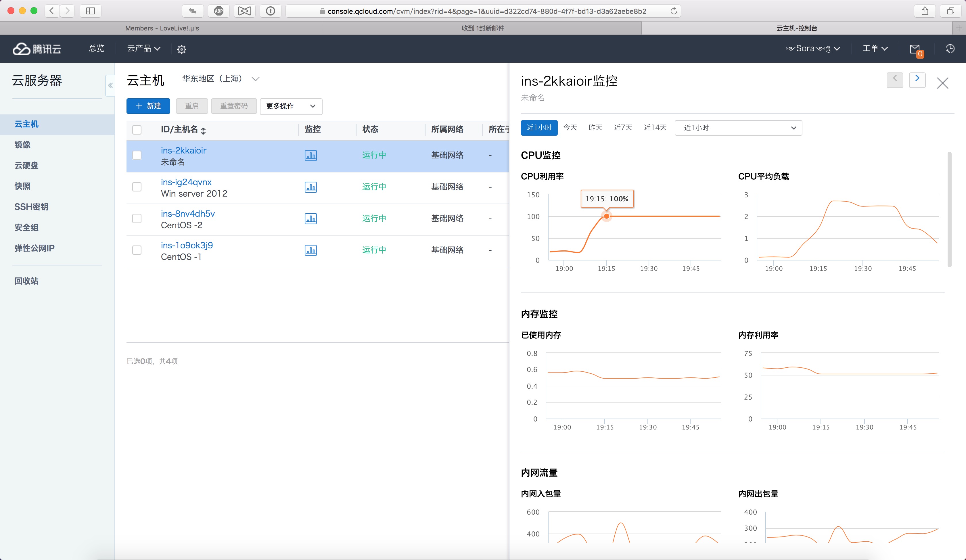Click the monitoring panel vertical scrollbar
The image size is (966, 560).
[949, 209]
